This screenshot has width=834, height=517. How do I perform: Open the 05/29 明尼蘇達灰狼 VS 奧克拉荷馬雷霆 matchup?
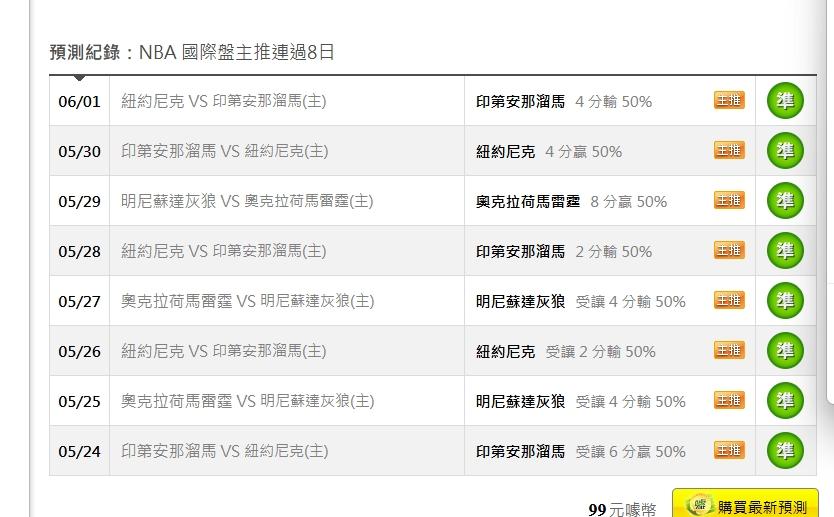[247, 201]
